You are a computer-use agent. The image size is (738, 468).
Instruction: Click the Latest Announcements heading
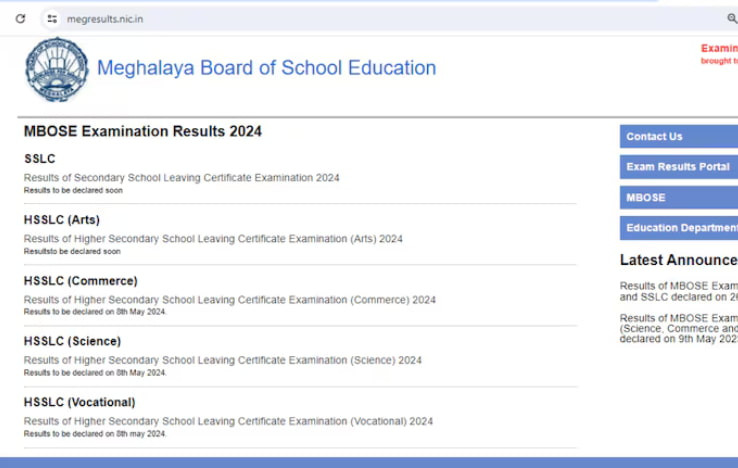(679, 260)
